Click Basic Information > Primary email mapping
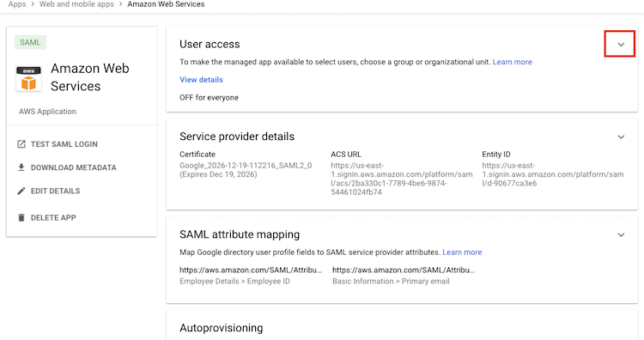644x340 pixels. pos(391,282)
